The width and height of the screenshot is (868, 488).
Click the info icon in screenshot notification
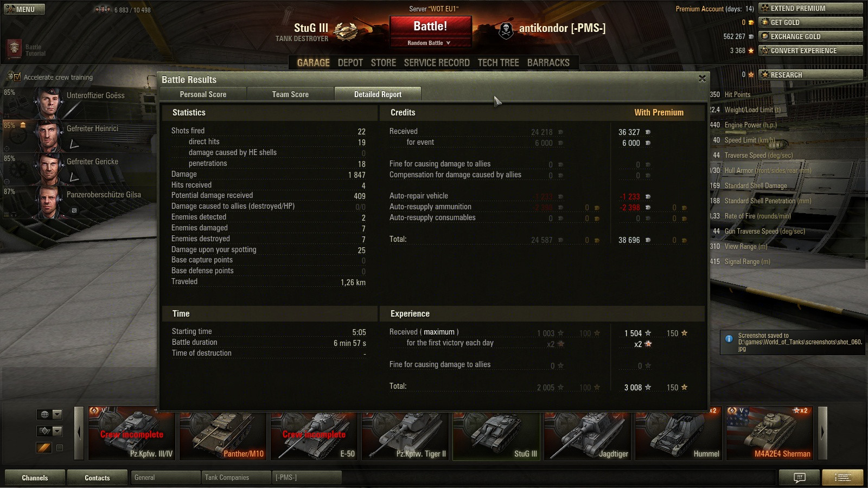729,338
